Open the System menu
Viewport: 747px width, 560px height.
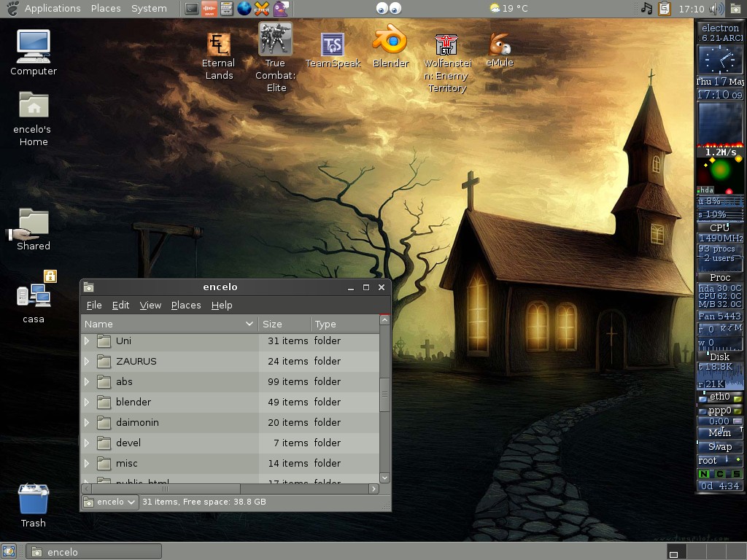point(149,8)
